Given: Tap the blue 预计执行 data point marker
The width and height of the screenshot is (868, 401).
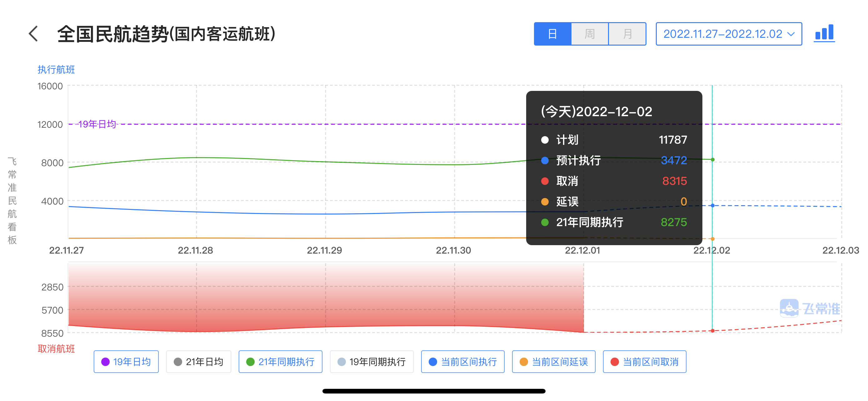Looking at the screenshot, I should click(712, 205).
